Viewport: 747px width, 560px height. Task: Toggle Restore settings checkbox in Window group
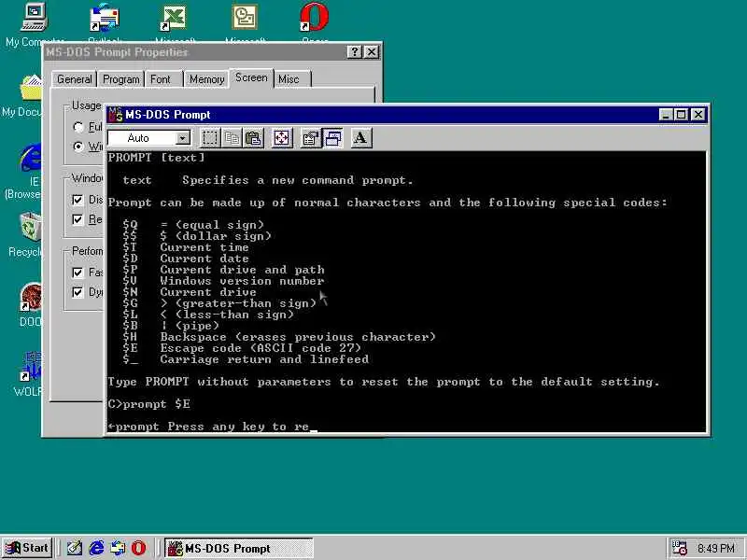tap(78, 219)
